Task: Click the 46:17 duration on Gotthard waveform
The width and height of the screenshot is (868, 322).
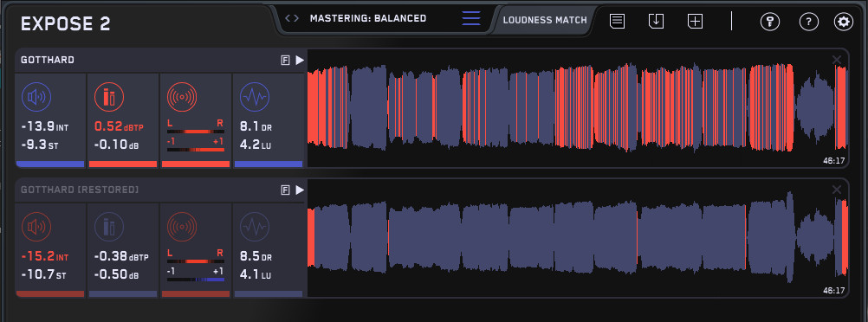Action: (834, 161)
